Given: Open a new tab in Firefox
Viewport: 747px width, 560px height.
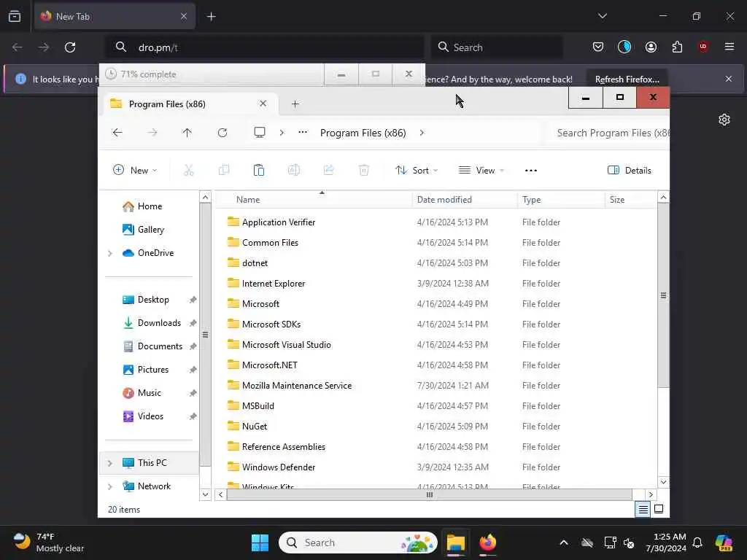Looking at the screenshot, I should [211, 17].
